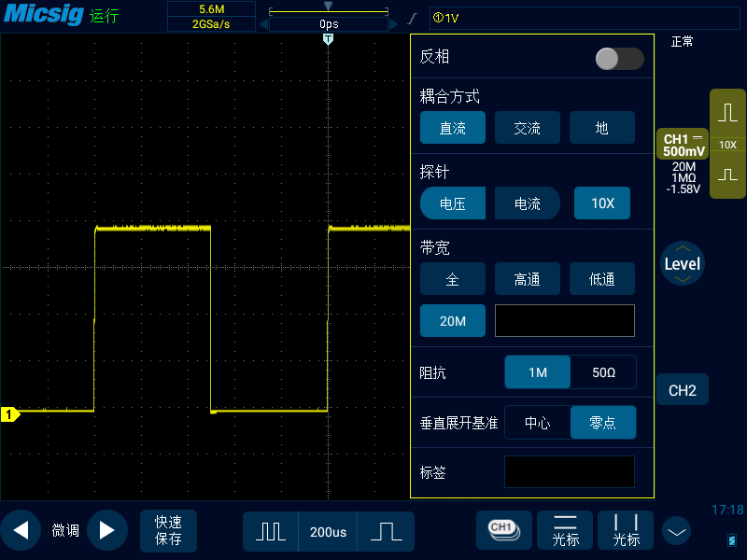Image resolution: width=747 pixels, height=560 pixels.
Task: Set vertical expansion reference to 零点
Action: (603, 423)
